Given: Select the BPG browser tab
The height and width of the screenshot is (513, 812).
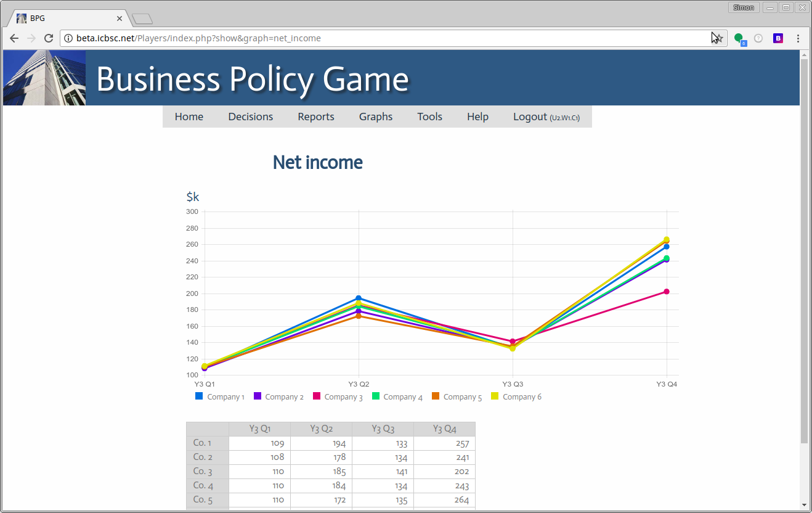Looking at the screenshot, I should 68,18.
